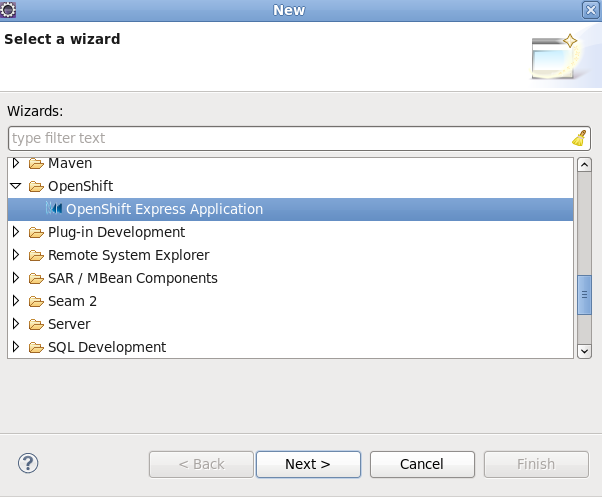The height and width of the screenshot is (497, 602).
Task: Expand the Maven category
Action: tap(16, 163)
